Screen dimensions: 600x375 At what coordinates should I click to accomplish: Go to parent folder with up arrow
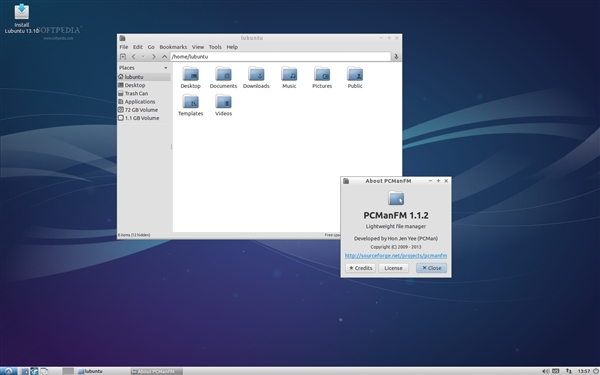(x=164, y=57)
